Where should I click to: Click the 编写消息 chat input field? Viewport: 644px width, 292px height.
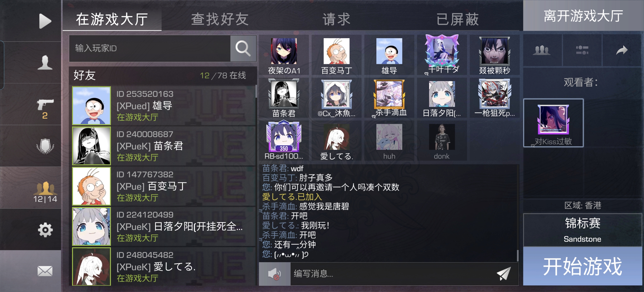[x=393, y=274]
